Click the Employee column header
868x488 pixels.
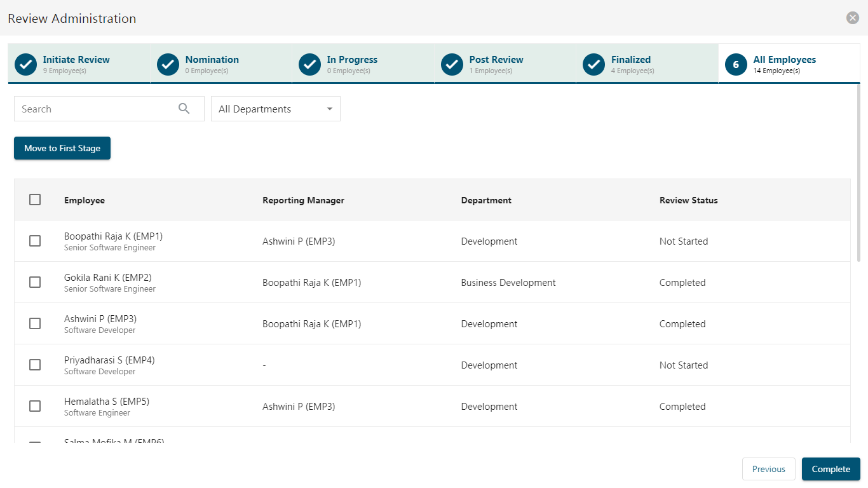tap(85, 200)
